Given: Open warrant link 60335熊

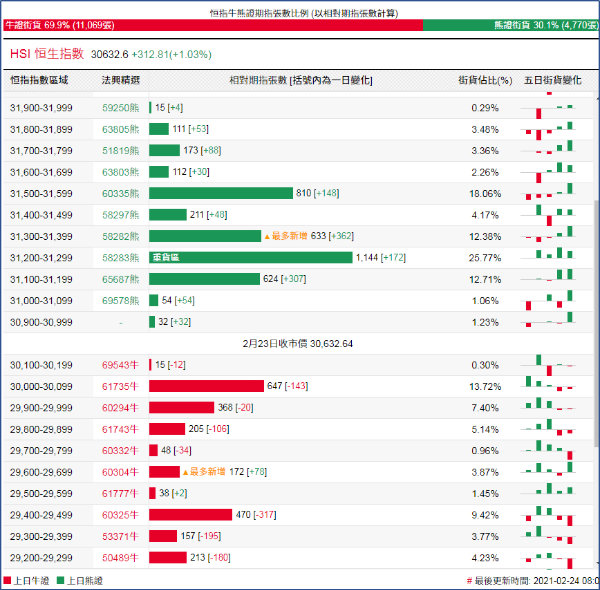Looking at the screenshot, I should tap(121, 194).
